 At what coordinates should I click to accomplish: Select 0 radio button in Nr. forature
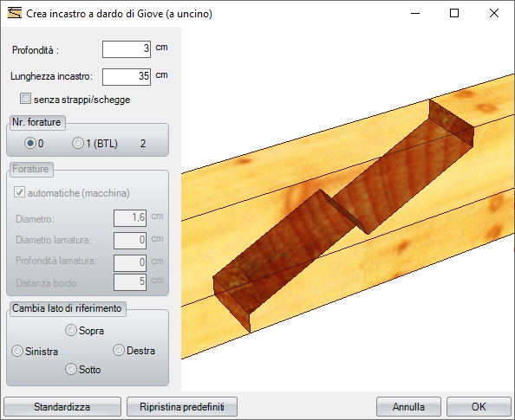(30, 143)
